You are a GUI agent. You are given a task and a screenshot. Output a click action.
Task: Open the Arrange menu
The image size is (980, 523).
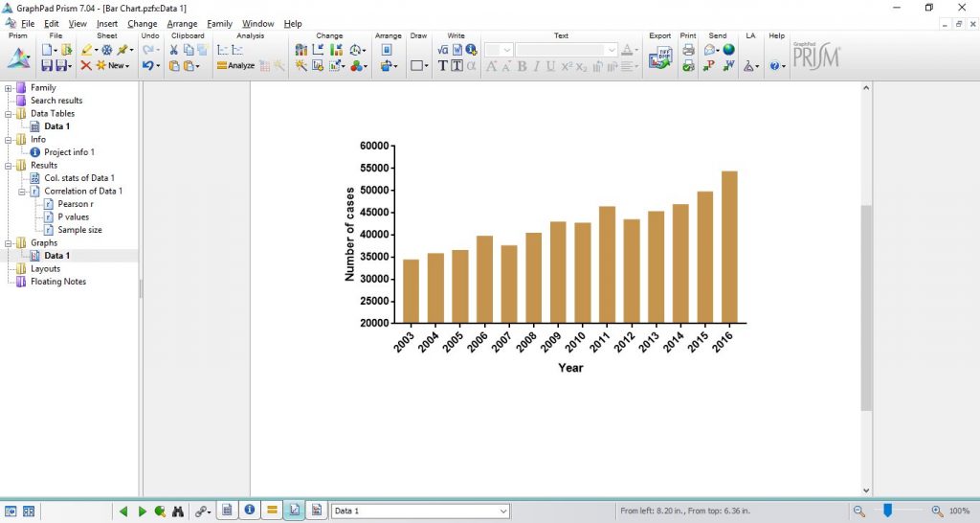pyautogui.click(x=182, y=23)
